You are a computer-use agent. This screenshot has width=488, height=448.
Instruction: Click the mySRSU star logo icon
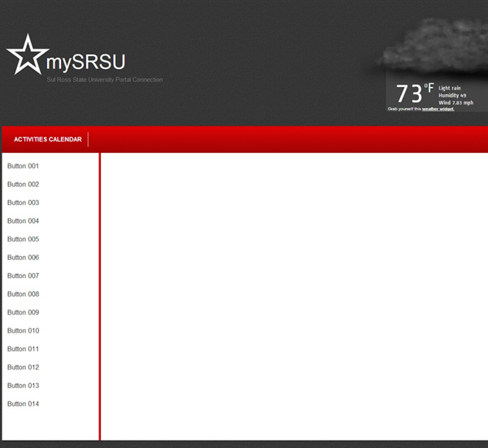tap(26, 55)
